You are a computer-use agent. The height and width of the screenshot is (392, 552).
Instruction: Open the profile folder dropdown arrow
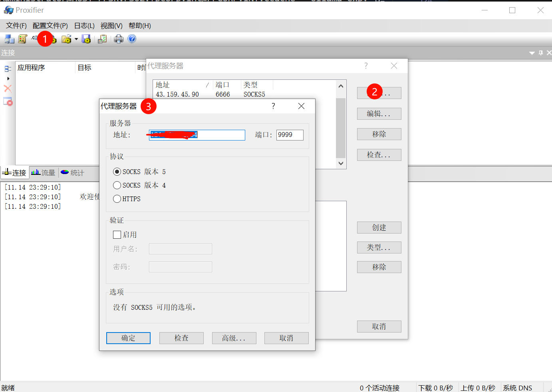click(75, 39)
